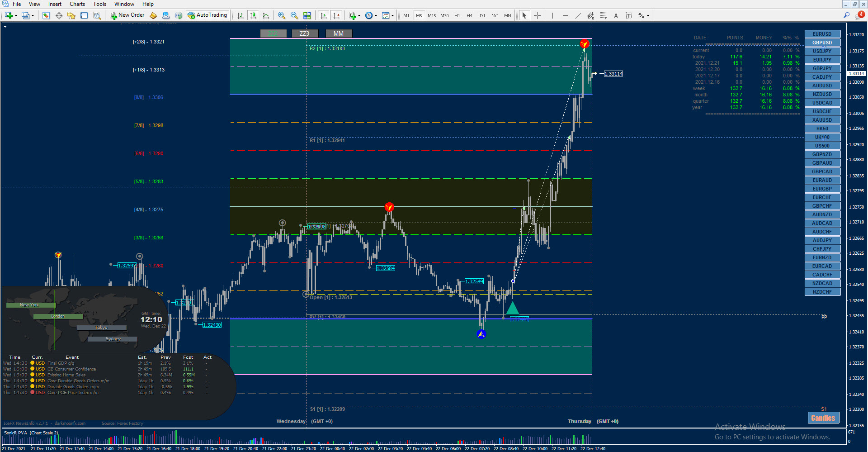The width and height of the screenshot is (868, 452).
Task: Select the M15 timeframe
Action: [432, 15]
